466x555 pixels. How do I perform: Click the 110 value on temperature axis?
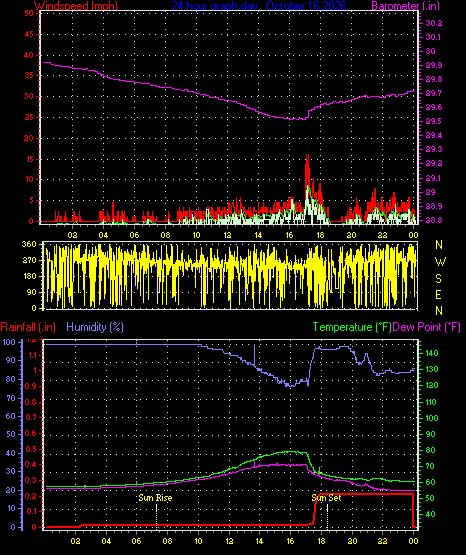point(431,402)
